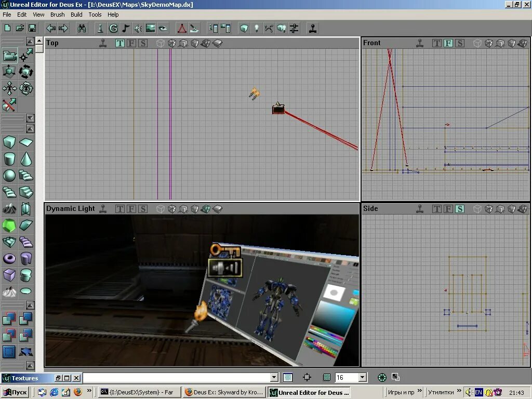This screenshot has width=532, height=399.
Task: Open the Build menu
Action: point(76,15)
